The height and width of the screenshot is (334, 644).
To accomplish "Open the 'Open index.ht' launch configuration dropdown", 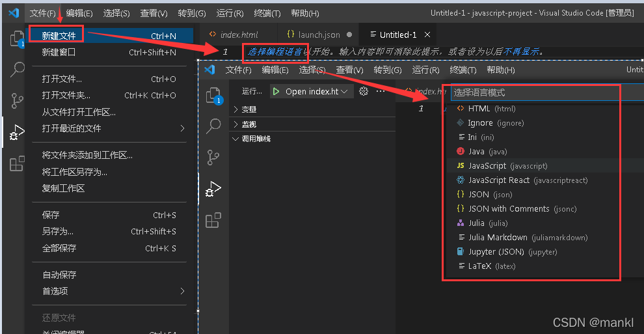I will tap(312, 91).
